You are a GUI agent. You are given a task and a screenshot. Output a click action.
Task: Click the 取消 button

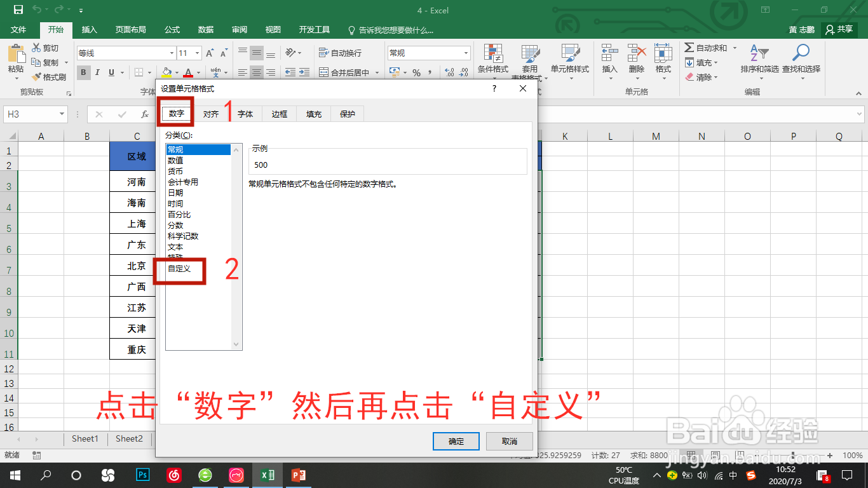(509, 441)
